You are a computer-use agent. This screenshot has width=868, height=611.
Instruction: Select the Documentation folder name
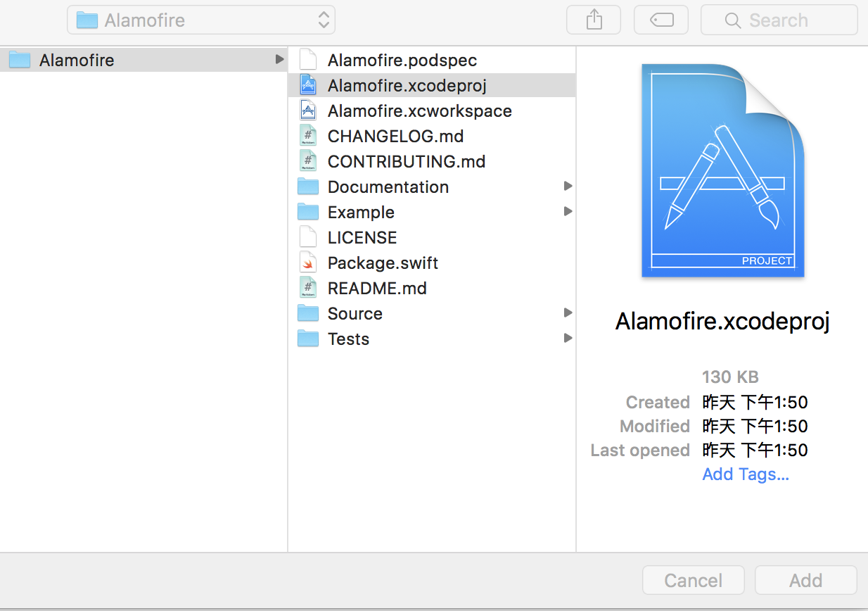pos(388,187)
